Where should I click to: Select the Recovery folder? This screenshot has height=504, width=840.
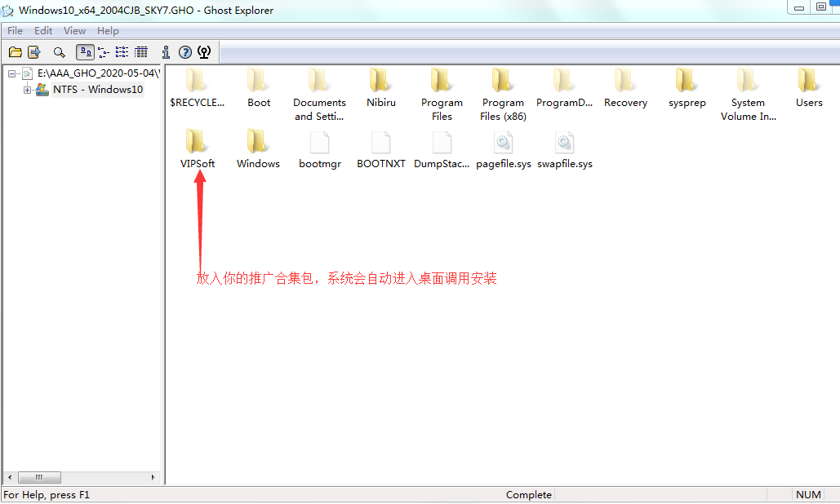[x=625, y=89]
